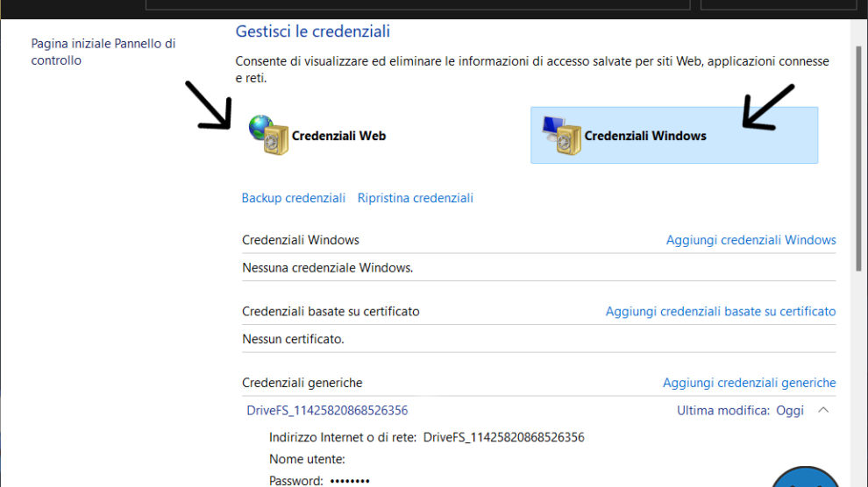
Task: Click the Credenziali Windows computer safe icon
Action: pyautogui.click(x=561, y=136)
